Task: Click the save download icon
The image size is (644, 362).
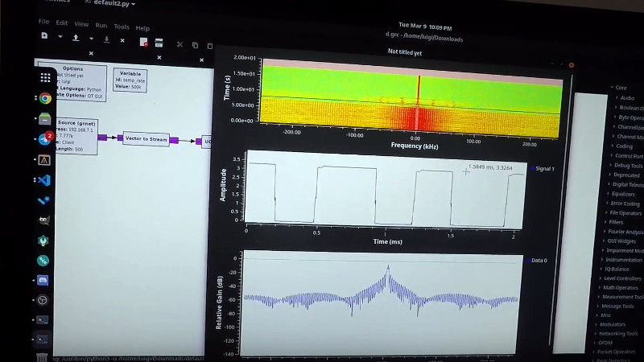Action: [x=106, y=39]
